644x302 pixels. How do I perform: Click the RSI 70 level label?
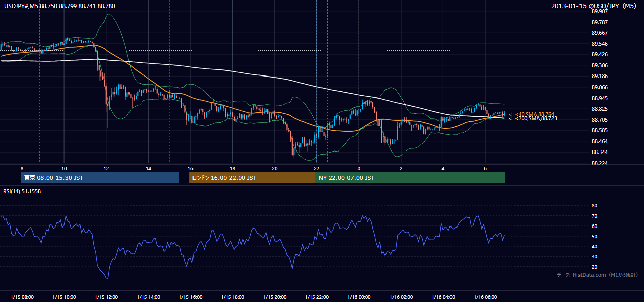pos(594,216)
